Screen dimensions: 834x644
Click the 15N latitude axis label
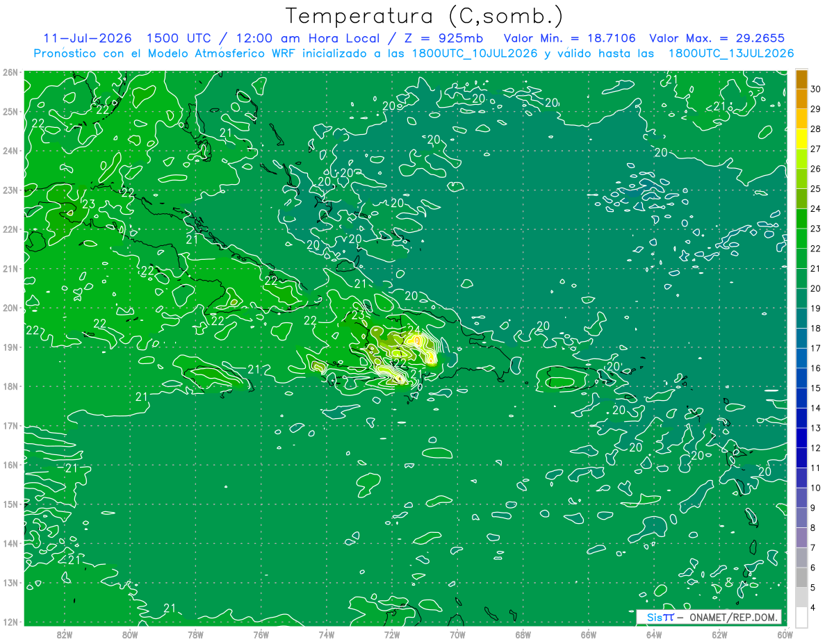click(x=10, y=504)
